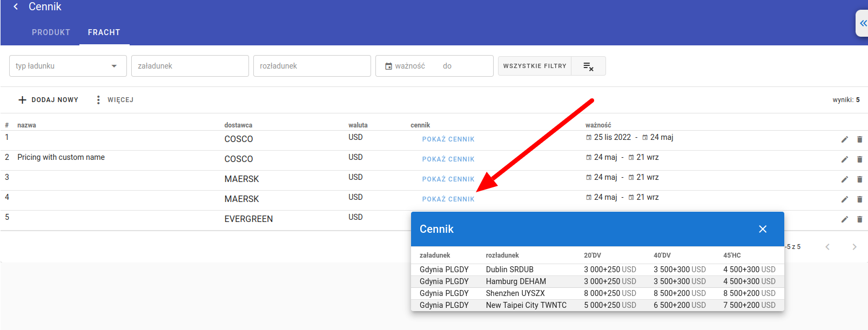Click the 20'DV column header in popup

click(592, 255)
